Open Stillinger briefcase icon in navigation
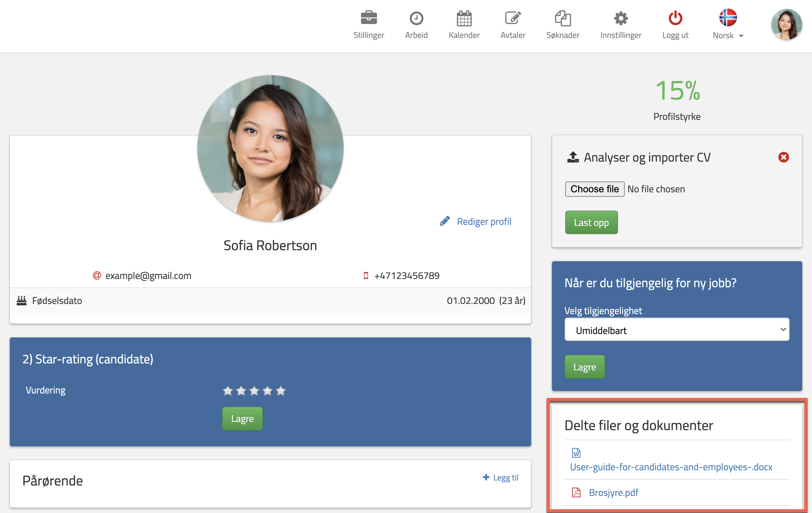Viewport: 812px width, 513px height. point(369,18)
